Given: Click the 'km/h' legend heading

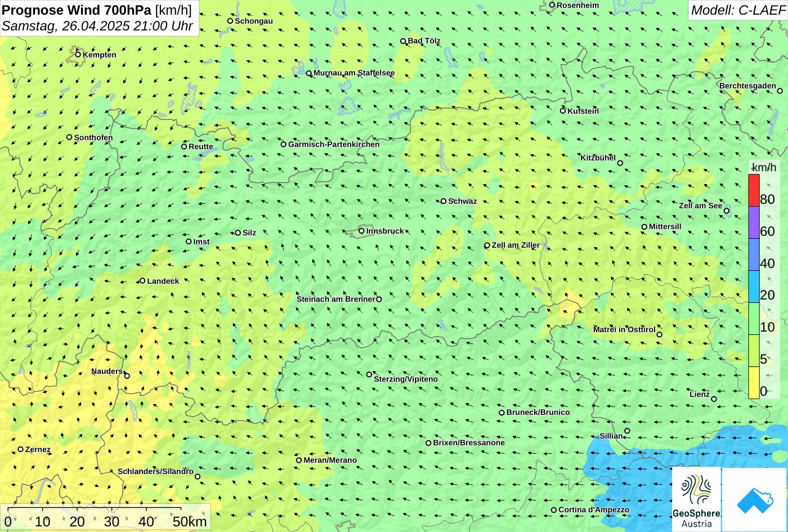Looking at the screenshot, I should [764, 167].
